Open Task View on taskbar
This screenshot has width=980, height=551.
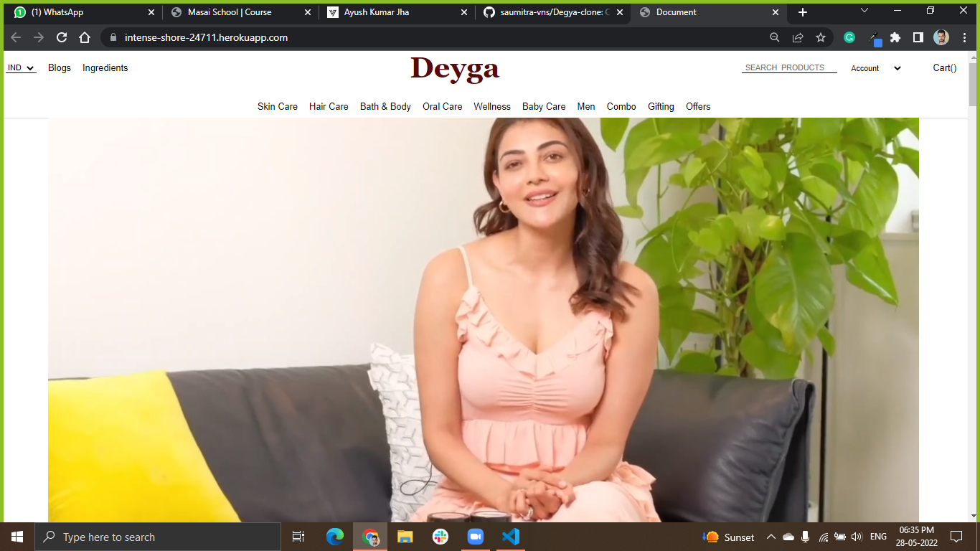(x=298, y=537)
